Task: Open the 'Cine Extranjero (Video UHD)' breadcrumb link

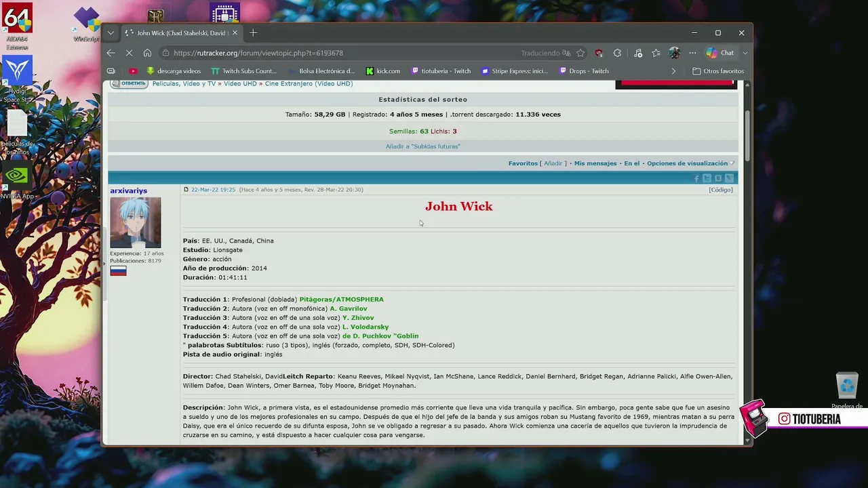Action: tap(309, 83)
